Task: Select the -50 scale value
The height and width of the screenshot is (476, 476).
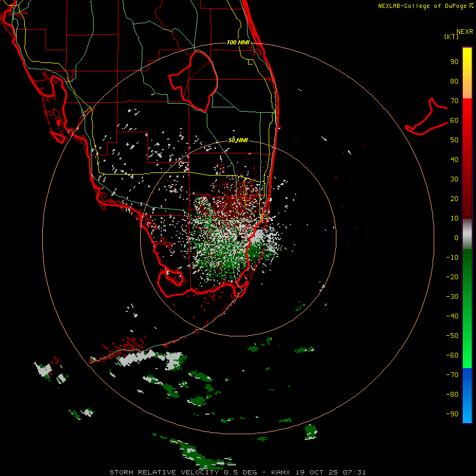Action: coord(452,336)
